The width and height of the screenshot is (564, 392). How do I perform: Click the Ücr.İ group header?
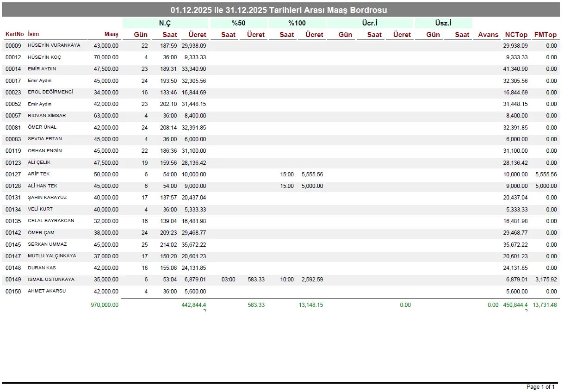point(370,23)
